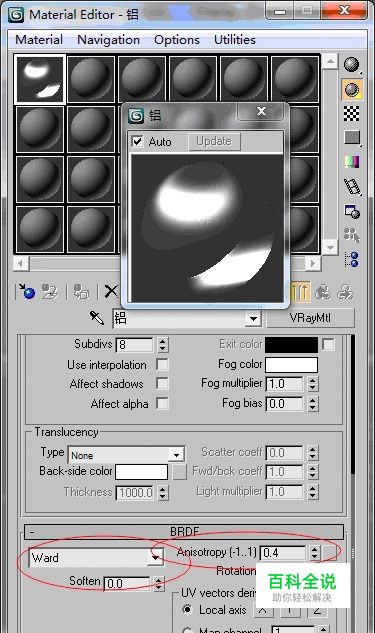Open the Material menu
375x633 pixels.
point(39,40)
